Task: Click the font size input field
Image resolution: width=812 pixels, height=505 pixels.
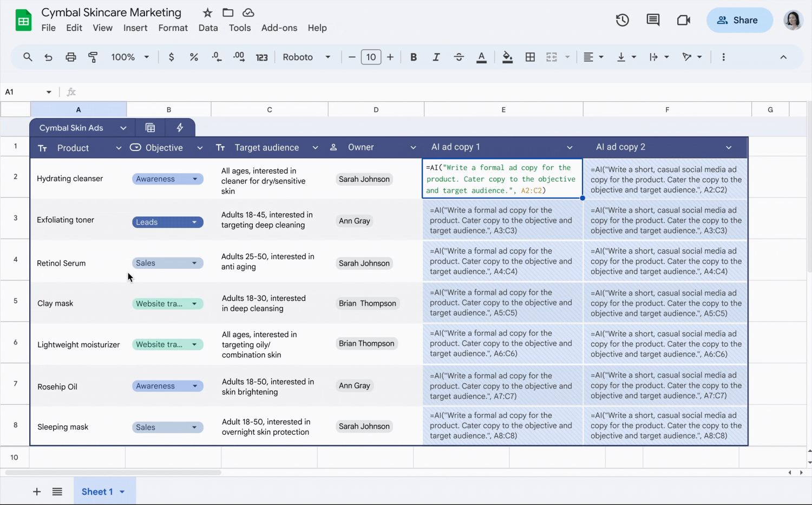Action: 371,57
